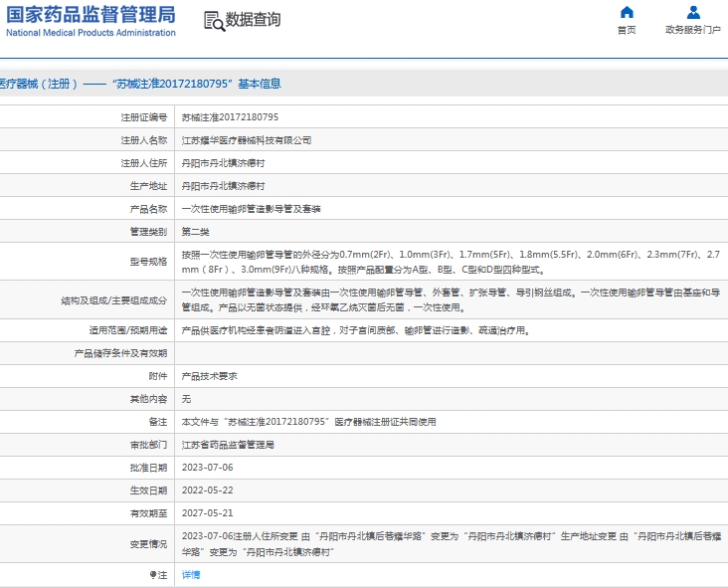Click the 结构及组成 description text

(451, 300)
